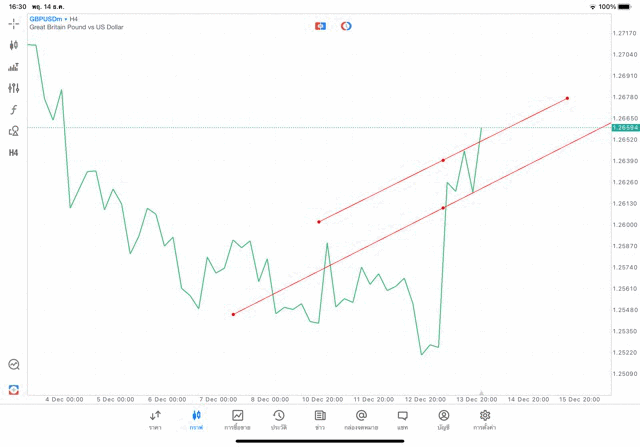The height and width of the screenshot is (447, 640).
Task: Tap the red-blue circular trade icon
Action: (x=346, y=26)
